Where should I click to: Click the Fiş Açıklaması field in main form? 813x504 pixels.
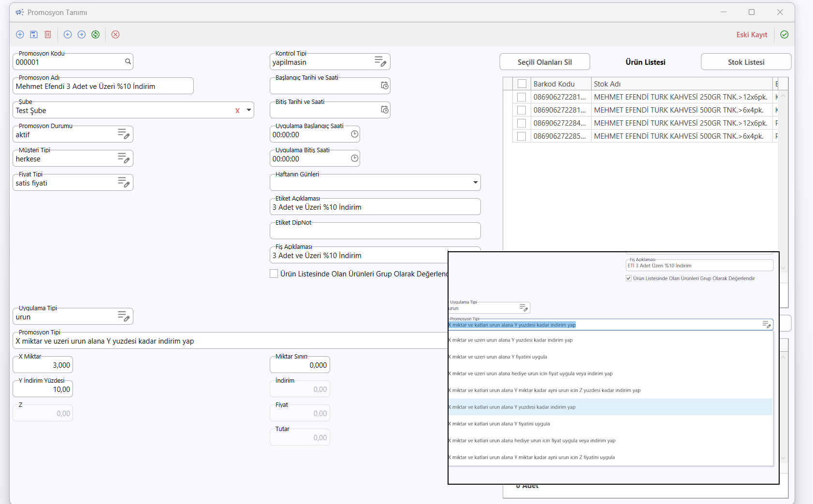[x=359, y=255]
